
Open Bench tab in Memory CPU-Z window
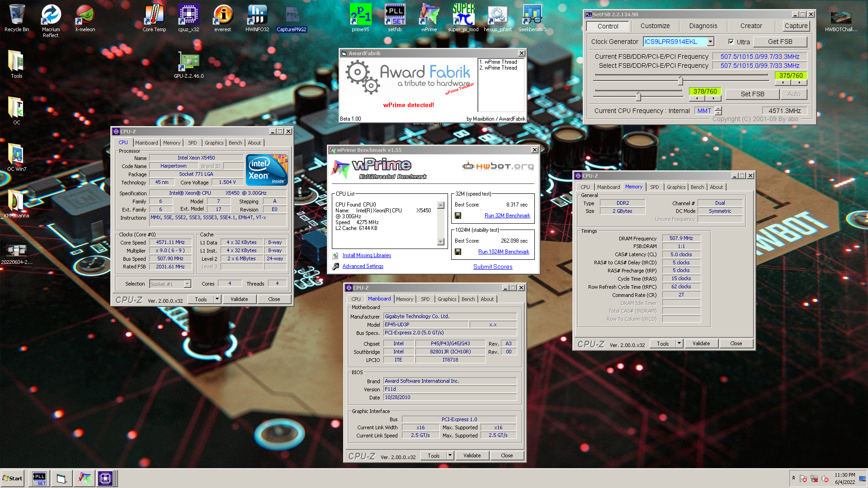point(697,187)
